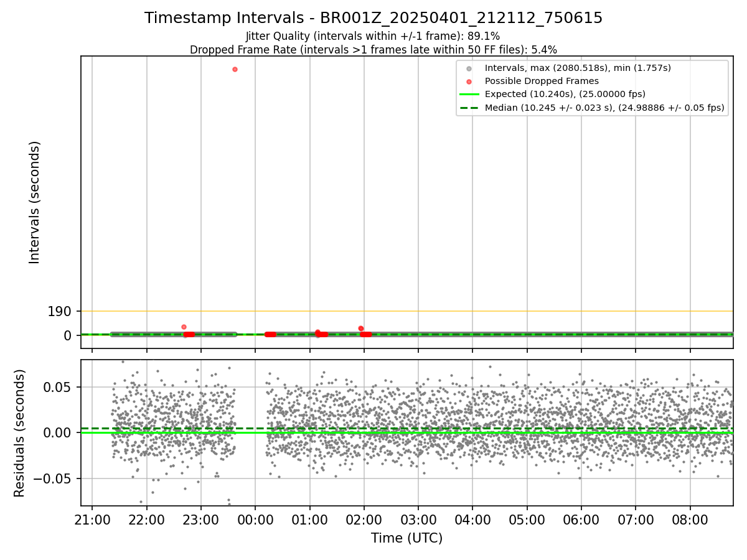The height and width of the screenshot is (560, 747).
Task: Click the y-axis tick label '190'
Action: pos(60,312)
